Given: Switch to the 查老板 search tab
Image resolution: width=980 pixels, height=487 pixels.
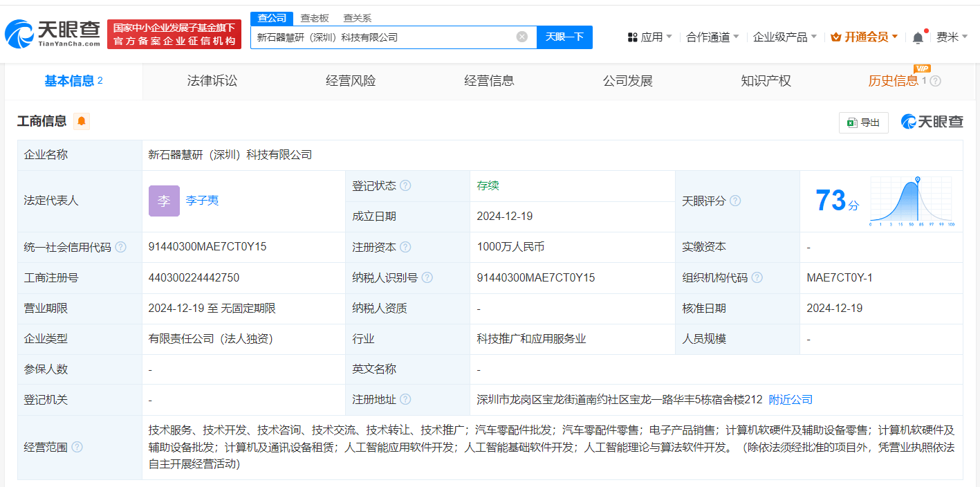Looking at the screenshot, I should tap(315, 18).
